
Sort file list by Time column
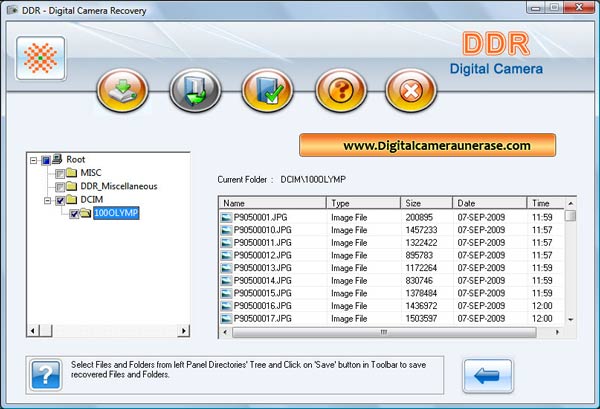click(x=546, y=203)
